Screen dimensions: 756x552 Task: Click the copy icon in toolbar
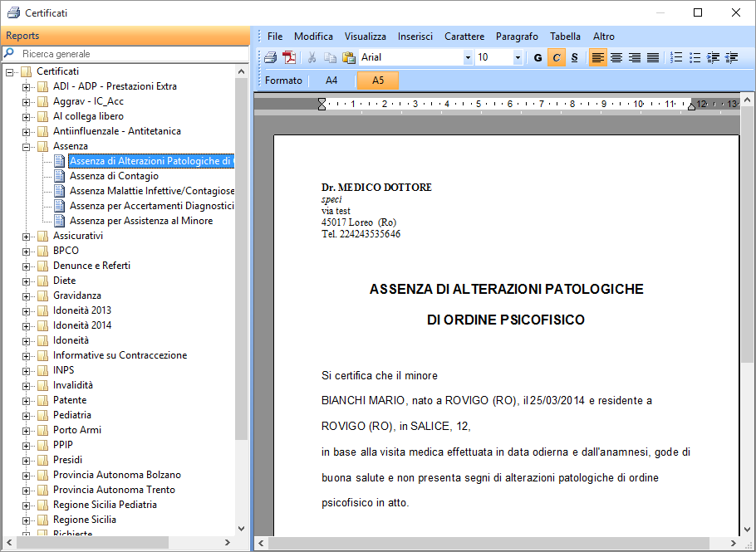pos(331,58)
